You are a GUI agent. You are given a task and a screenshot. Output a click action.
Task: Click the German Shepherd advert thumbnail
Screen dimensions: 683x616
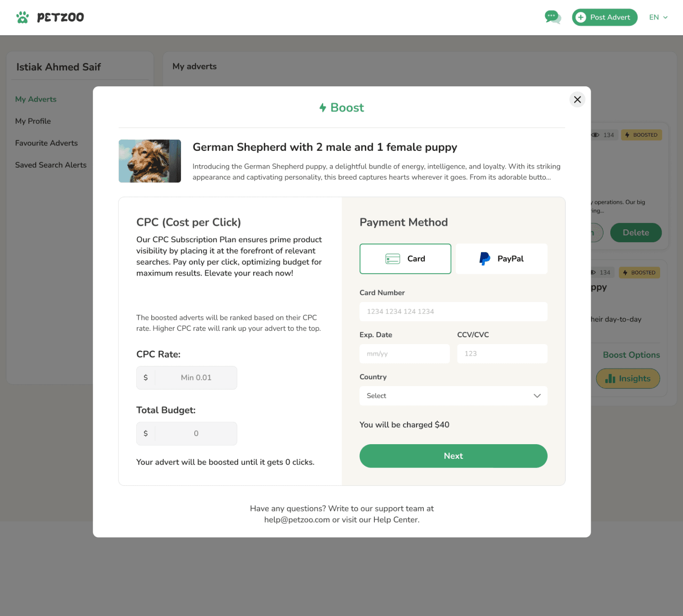coord(149,161)
